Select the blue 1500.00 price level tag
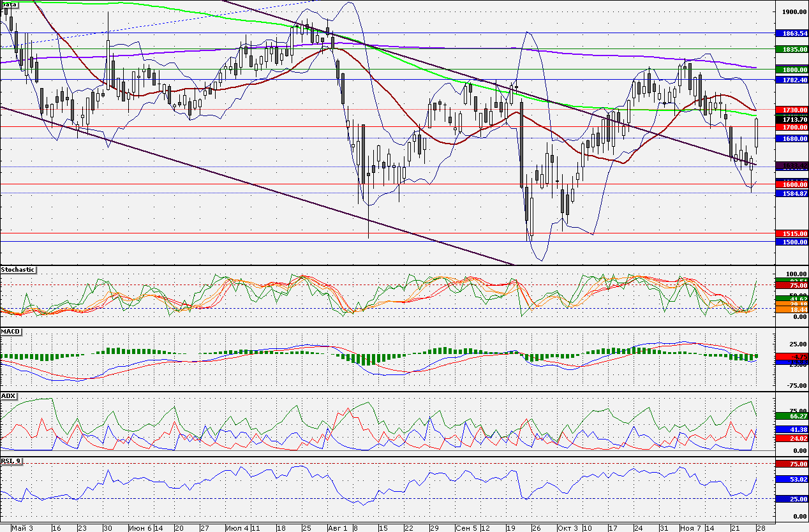The image size is (809, 532). [x=792, y=242]
